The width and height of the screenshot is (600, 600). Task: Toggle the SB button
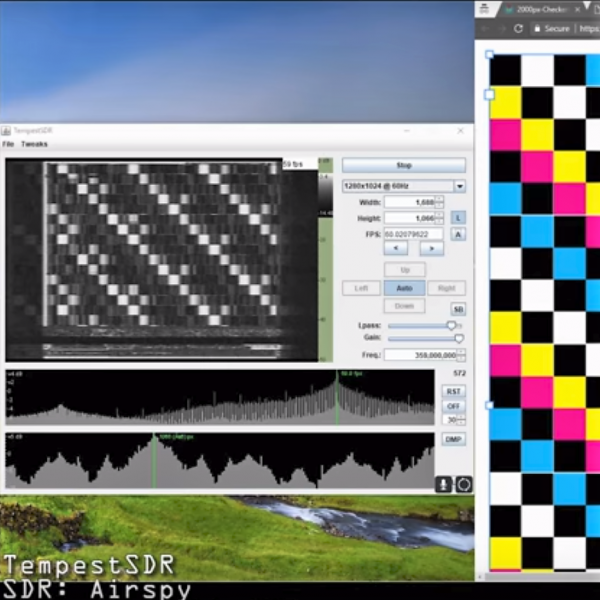pyautogui.click(x=458, y=309)
